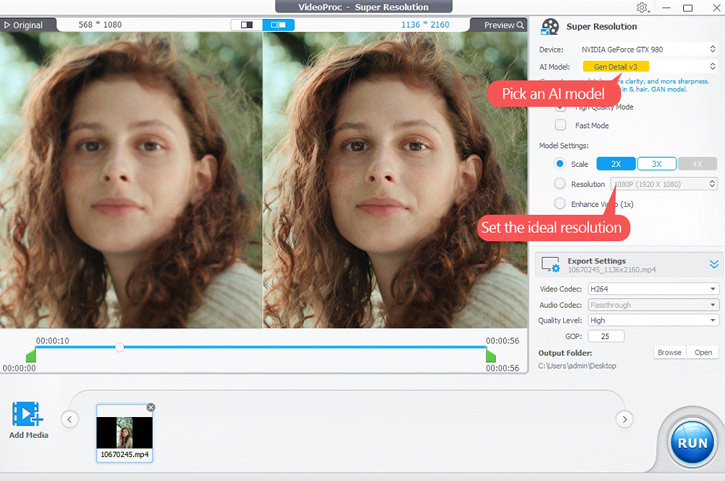
Task: Click the Preview magnifier button
Action: pyautogui.click(x=502, y=24)
